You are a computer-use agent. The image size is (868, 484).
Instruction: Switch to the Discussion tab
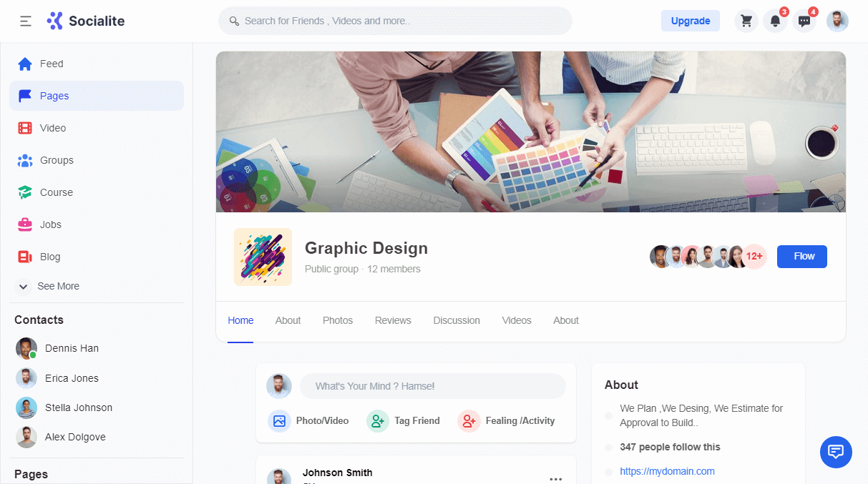point(457,320)
